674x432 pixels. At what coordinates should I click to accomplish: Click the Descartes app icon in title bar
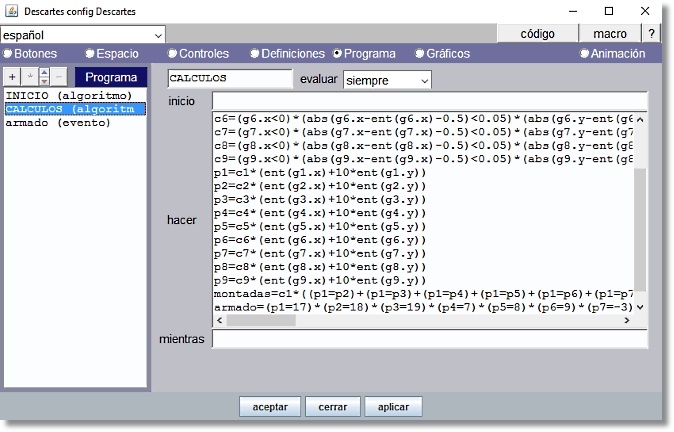[x=11, y=11]
